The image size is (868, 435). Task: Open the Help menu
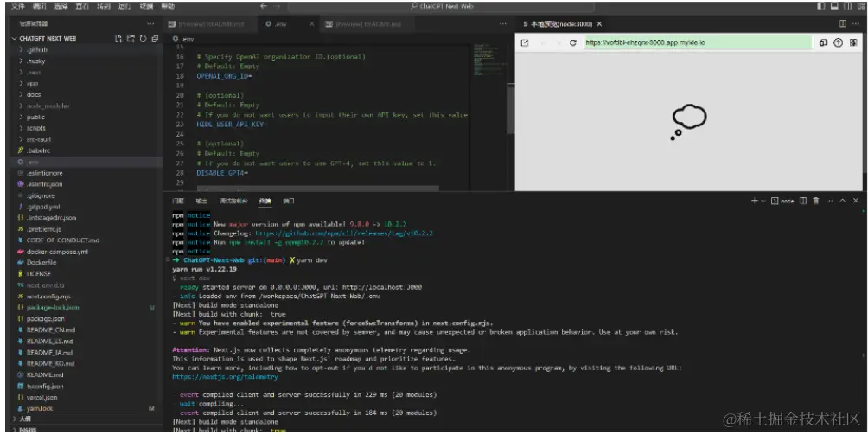[x=168, y=6]
